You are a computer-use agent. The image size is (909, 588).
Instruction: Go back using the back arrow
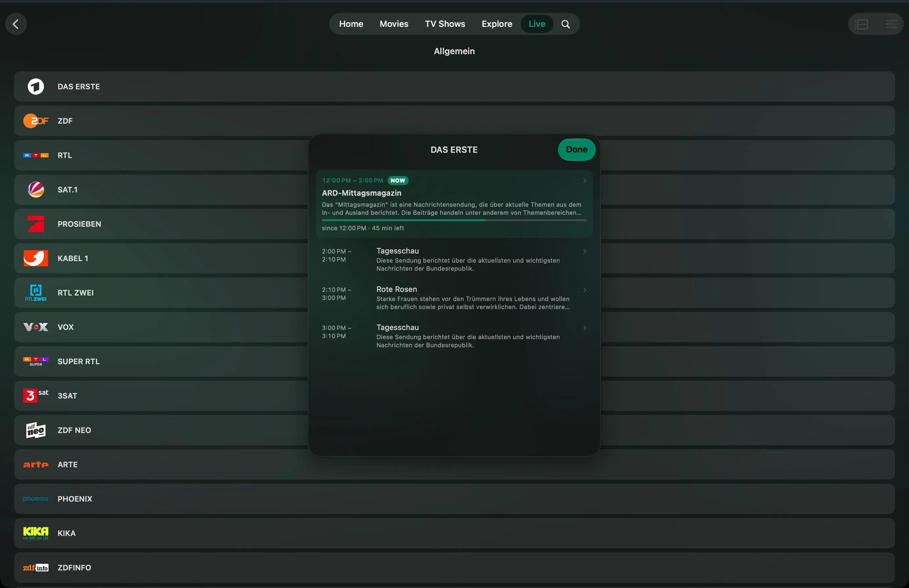pyautogui.click(x=16, y=24)
